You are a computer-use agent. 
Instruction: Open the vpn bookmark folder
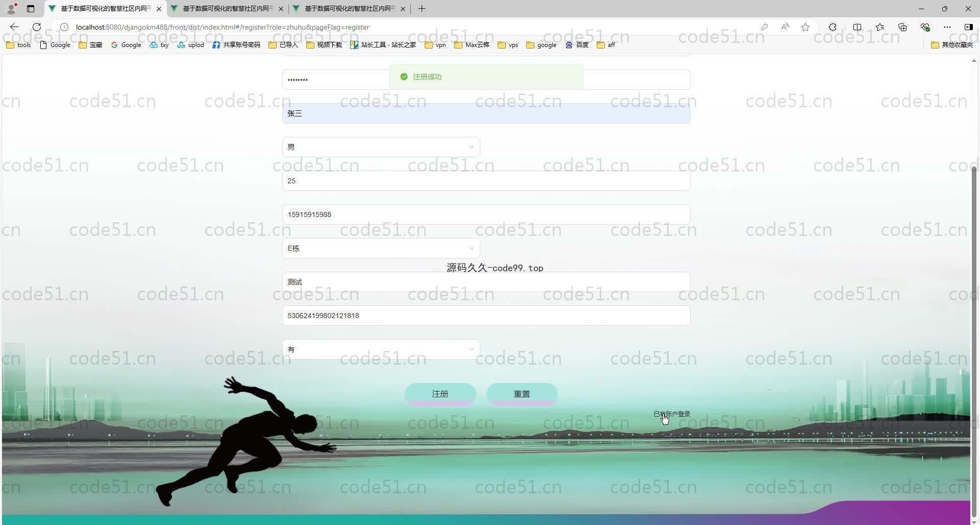tap(435, 45)
